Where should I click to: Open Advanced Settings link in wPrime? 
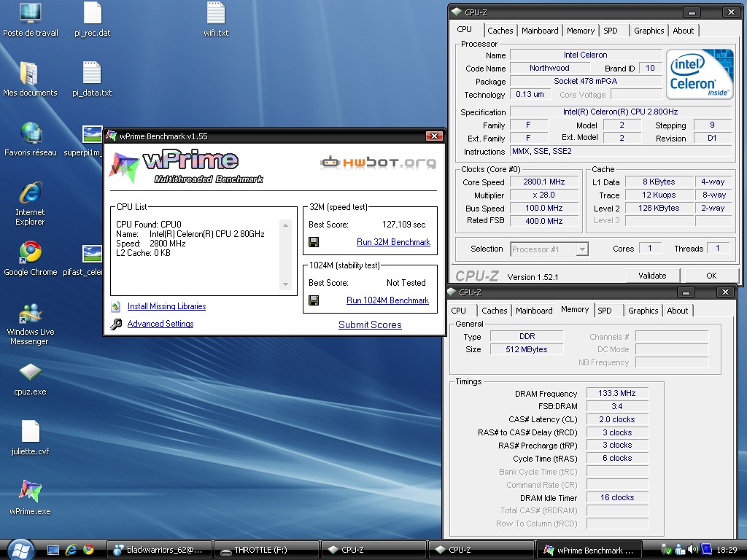(x=160, y=324)
